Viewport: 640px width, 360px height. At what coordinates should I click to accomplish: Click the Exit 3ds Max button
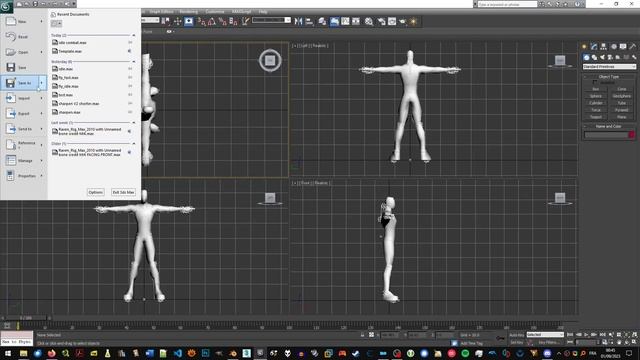tap(123, 192)
